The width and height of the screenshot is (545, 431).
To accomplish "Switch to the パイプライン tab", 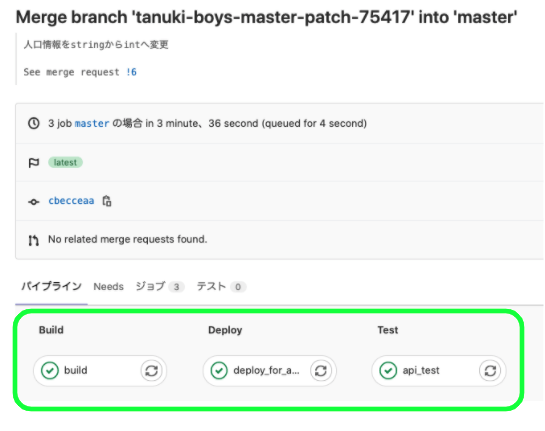I will 51,286.
